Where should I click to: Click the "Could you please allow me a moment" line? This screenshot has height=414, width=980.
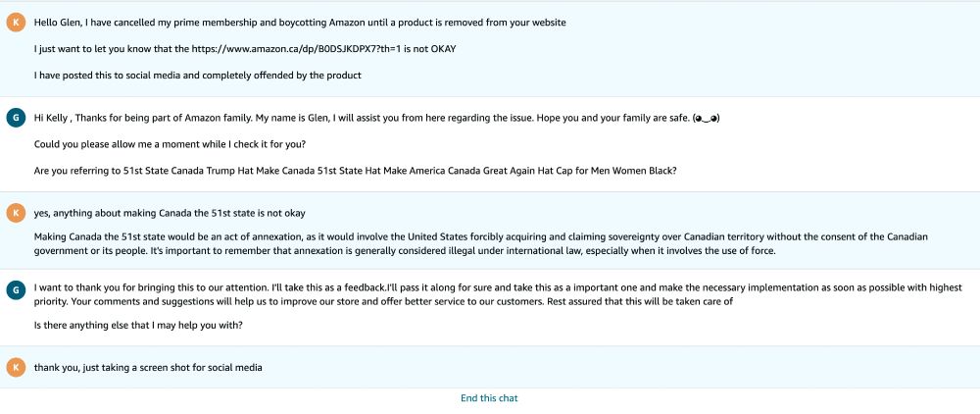coord(170,144)
